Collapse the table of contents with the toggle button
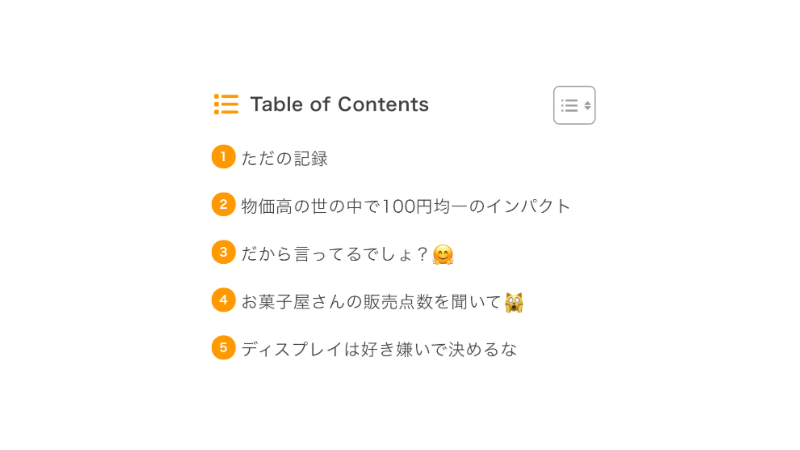Viewport: 800px width, 450px height. click(574, 105)
